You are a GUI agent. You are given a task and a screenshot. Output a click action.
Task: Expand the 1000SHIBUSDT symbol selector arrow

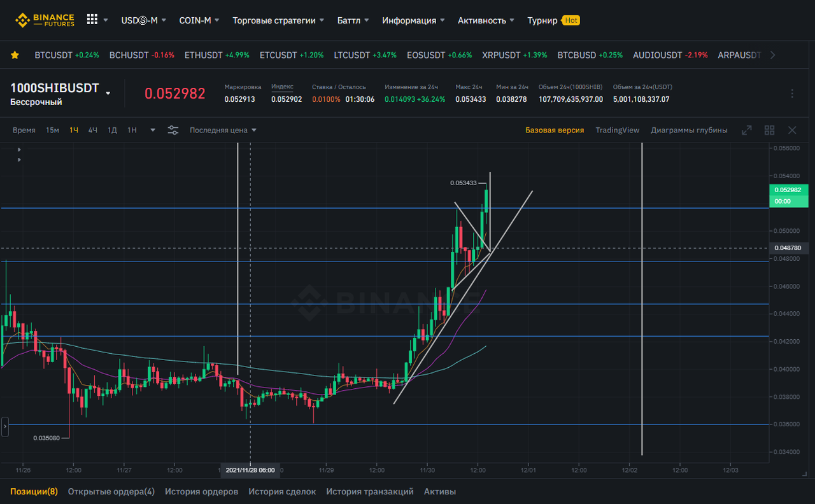(108, 93)
